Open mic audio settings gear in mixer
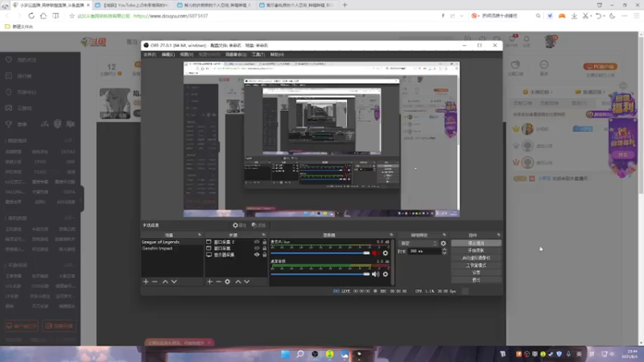 click(386, 253)
